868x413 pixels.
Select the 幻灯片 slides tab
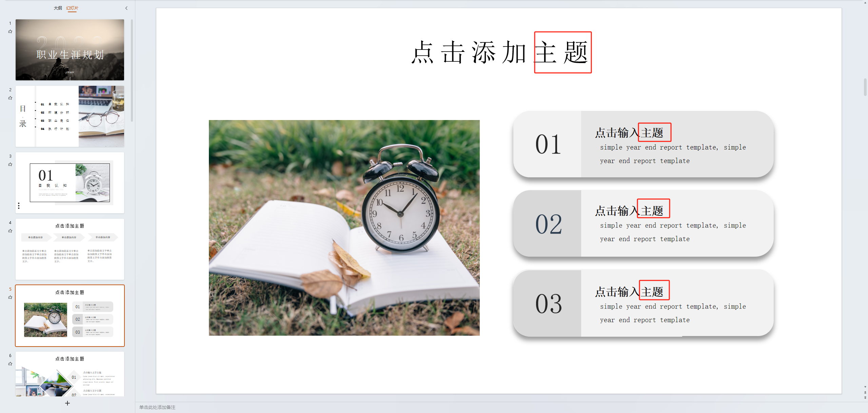click(x=72, y=8)
